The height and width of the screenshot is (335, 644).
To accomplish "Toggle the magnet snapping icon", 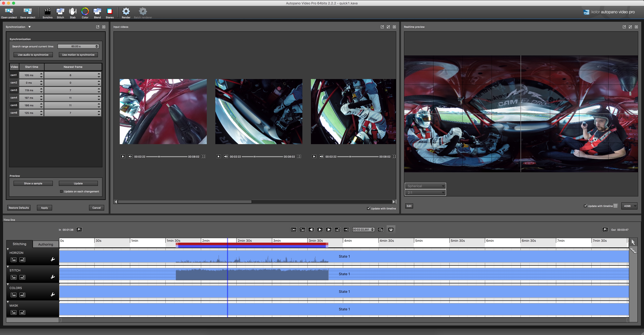I will pos(391,230).
